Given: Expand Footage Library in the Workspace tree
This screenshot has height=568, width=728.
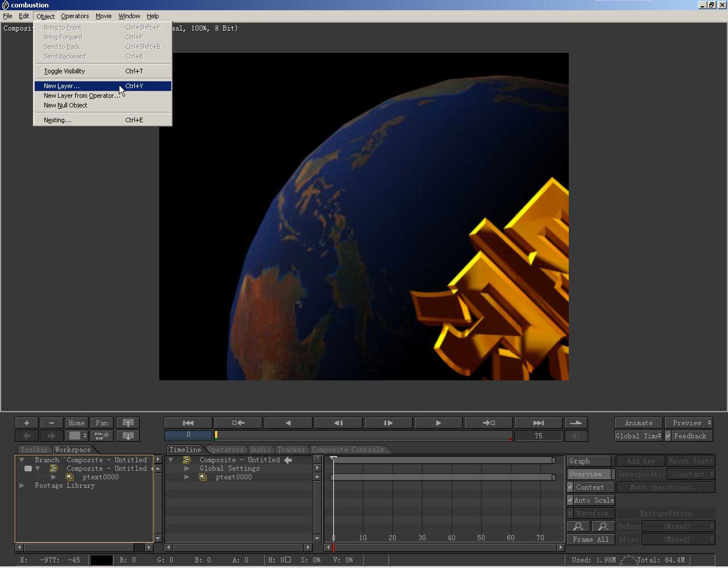Looking at the screenshot, I should [22, 486].
